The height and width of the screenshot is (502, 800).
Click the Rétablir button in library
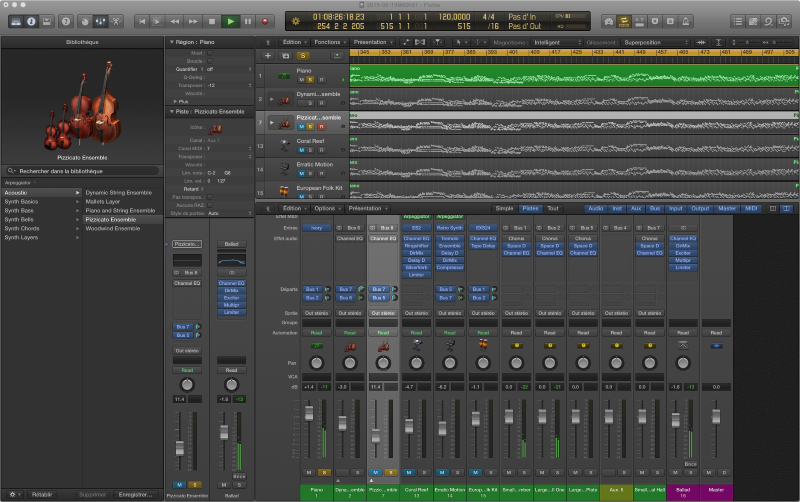tap(41, 494)
